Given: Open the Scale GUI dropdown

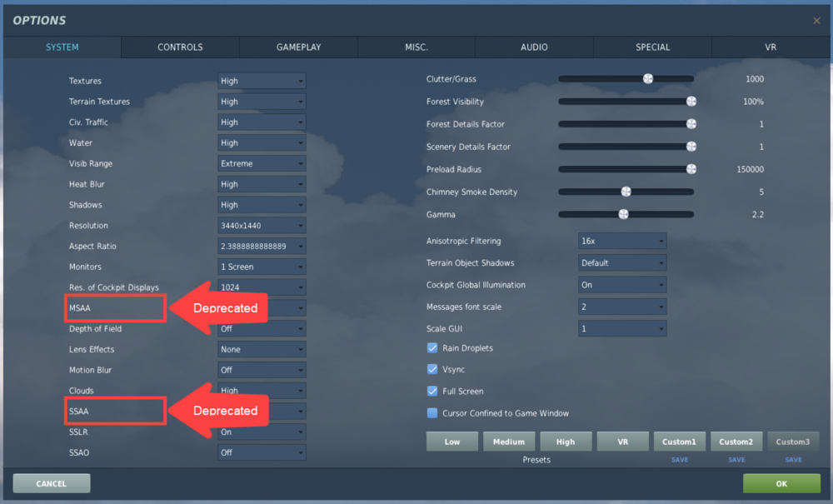Looking at the screenshot, I should tap(622, 329).
